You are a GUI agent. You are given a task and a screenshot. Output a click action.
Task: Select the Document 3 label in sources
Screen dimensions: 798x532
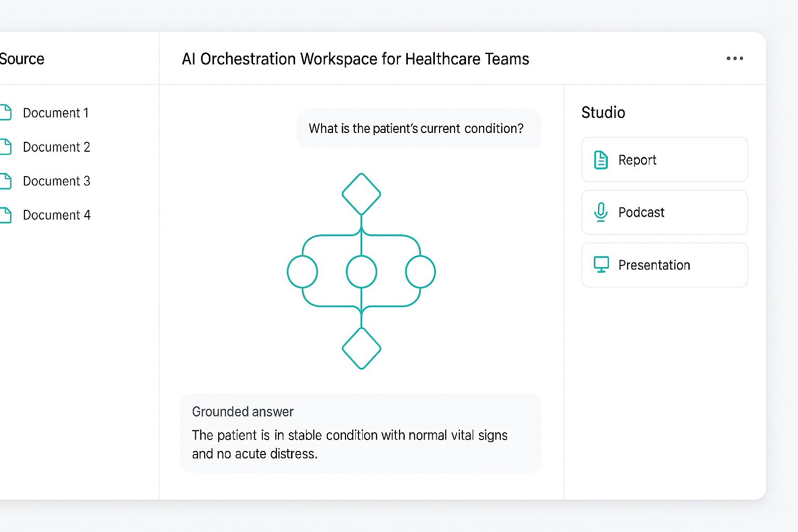57,181
